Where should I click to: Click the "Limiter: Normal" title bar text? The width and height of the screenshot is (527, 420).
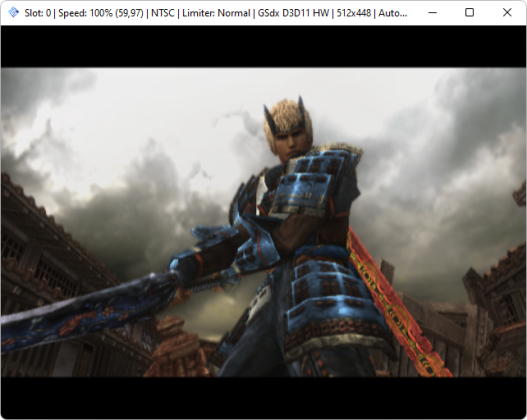coord(216,13)
